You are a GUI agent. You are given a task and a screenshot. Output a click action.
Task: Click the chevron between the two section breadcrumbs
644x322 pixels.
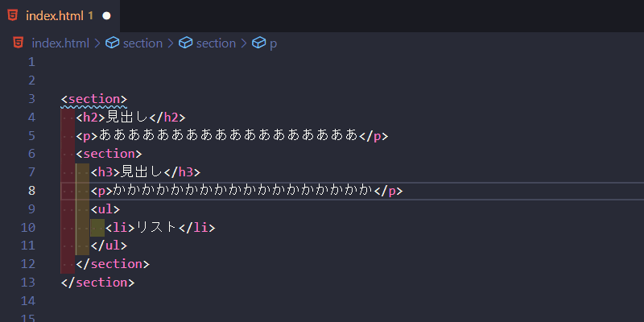tap(171, 43)
